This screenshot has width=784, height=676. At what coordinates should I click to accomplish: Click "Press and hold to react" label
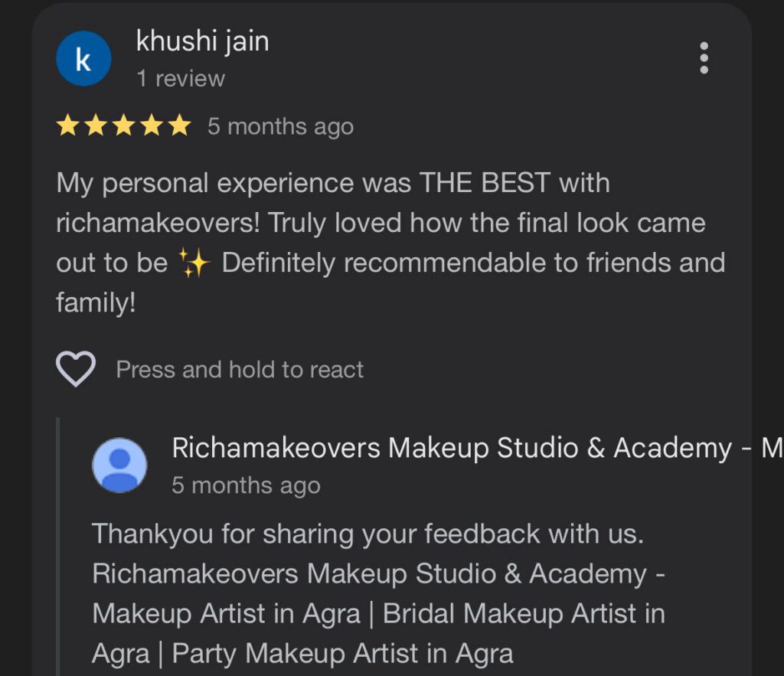(240, 370)
